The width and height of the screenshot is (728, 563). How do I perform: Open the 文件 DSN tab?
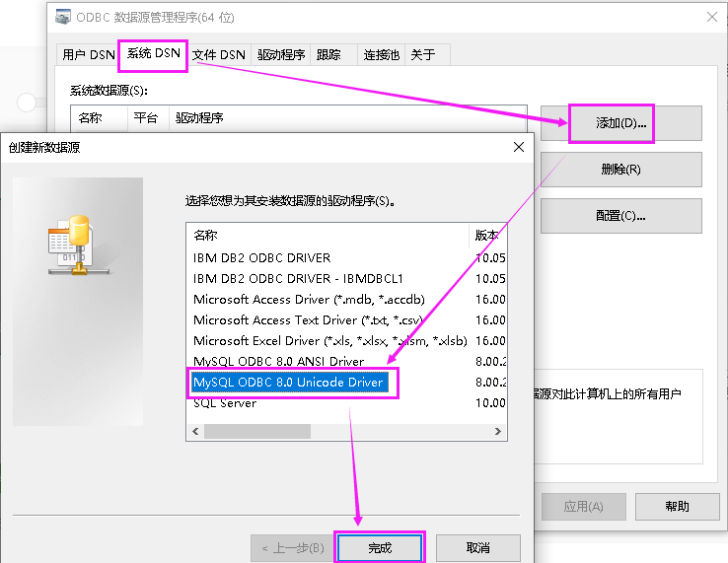tap(219, 55)
